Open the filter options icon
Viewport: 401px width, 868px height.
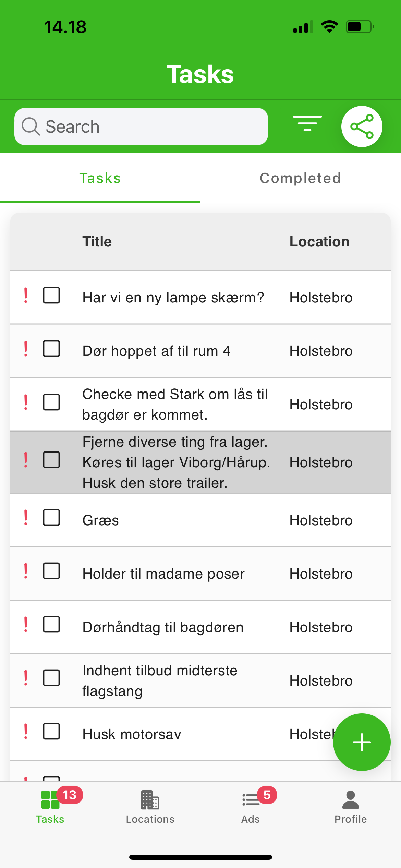point(307,124)
